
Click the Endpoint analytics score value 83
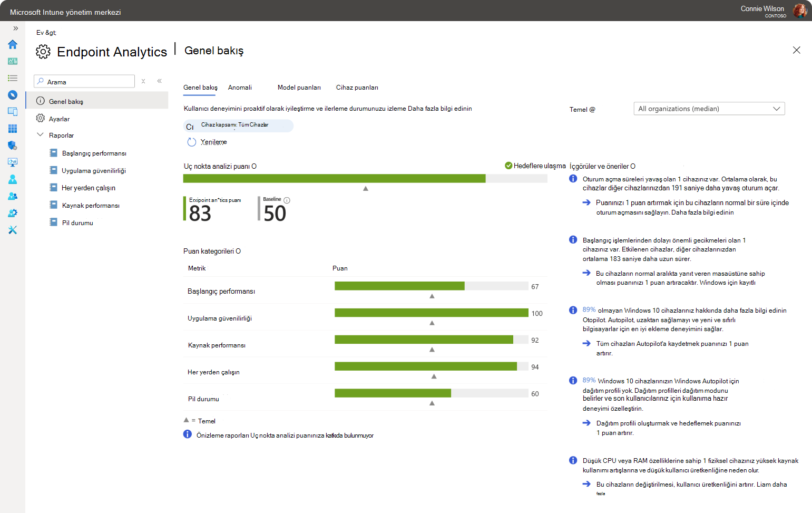coord(200,214)
